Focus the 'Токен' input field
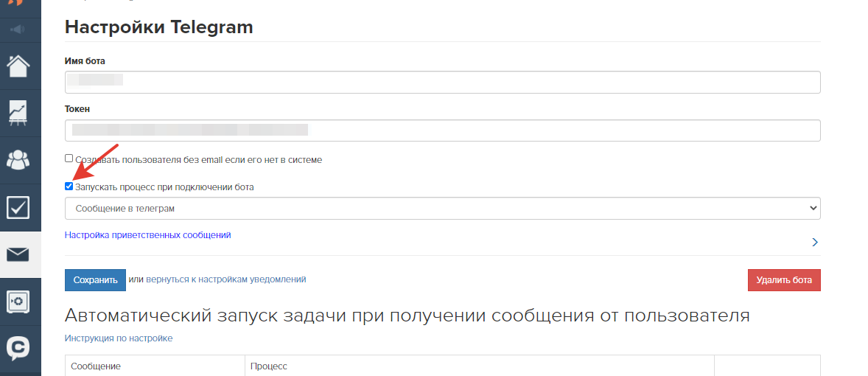The image size is (868, 376). (x=442, y=130)
